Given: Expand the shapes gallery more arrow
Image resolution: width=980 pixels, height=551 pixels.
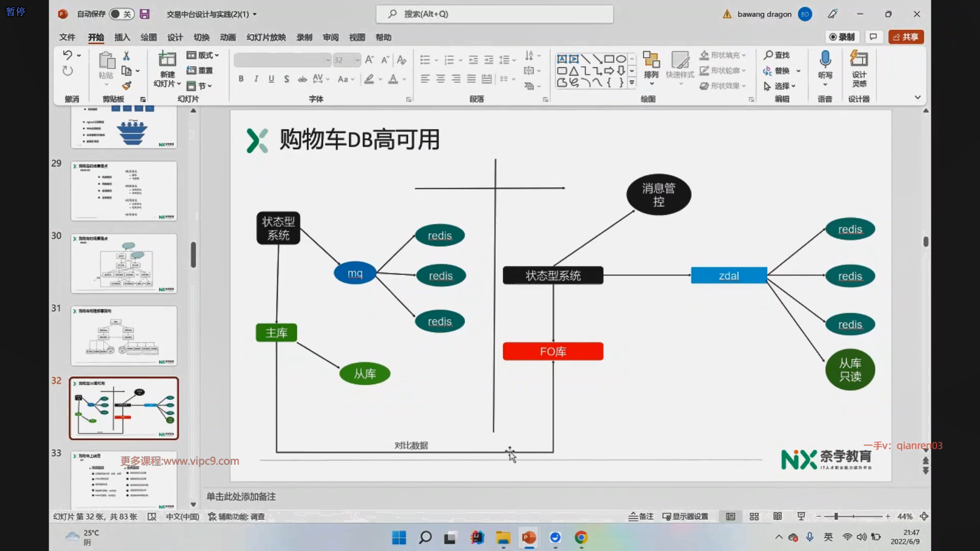Looking at the screenshot, I should 632,83.
